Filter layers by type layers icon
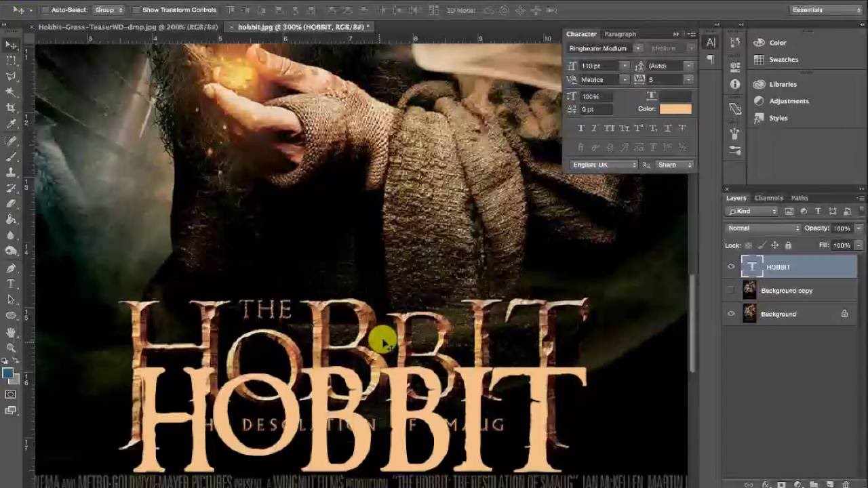Screen dimensions: 868x488 click(818, 211)
